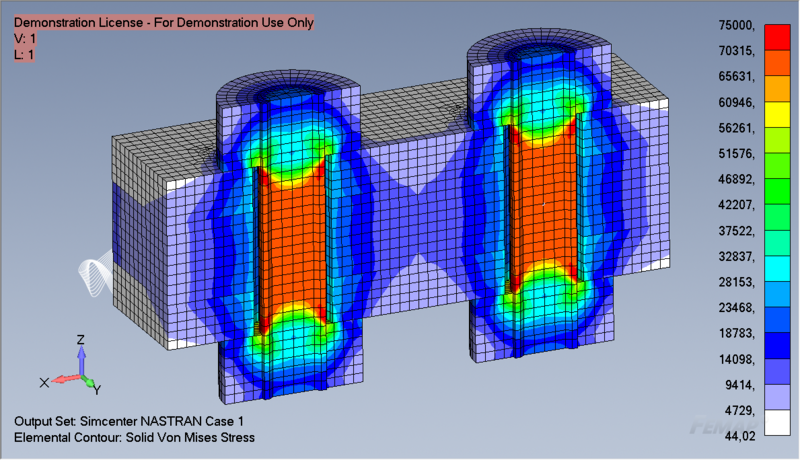Select the left bolt's orange shank region
This screenshot has width=800, height=460.
(x=292, y=245)
